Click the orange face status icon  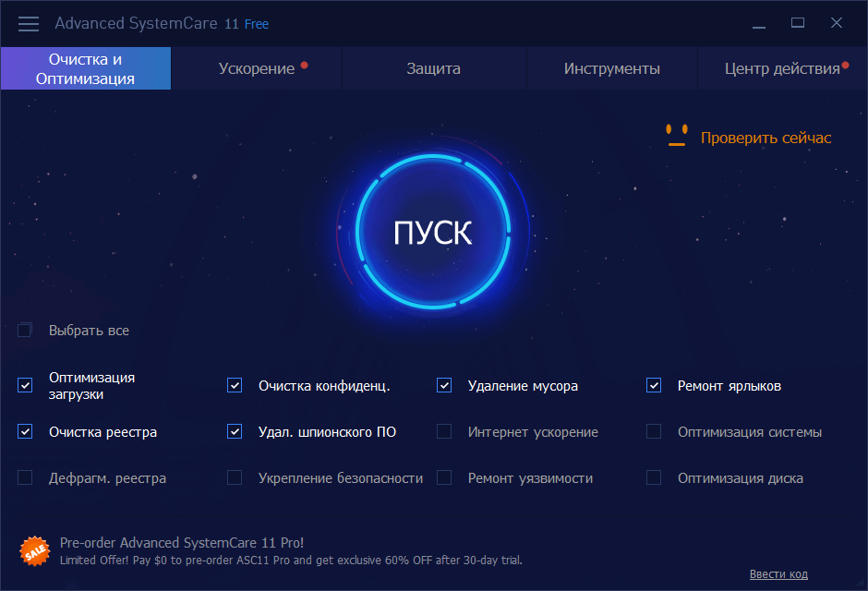[676, 135]
